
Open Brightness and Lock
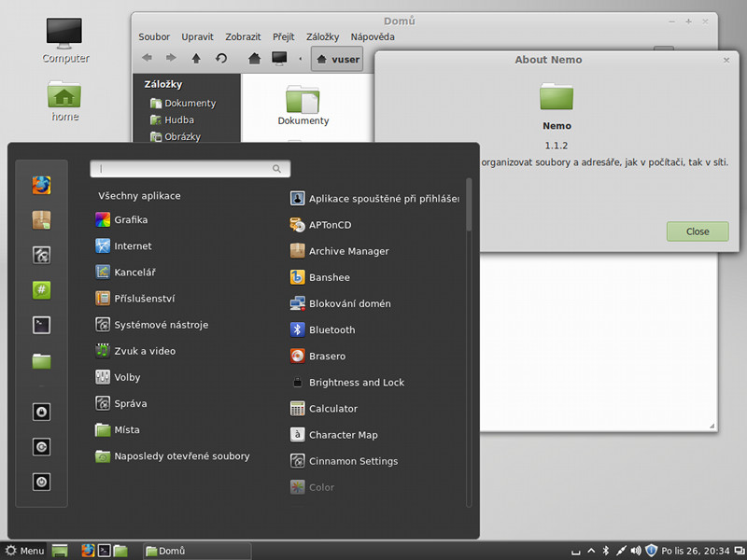(x=347, y=383)
